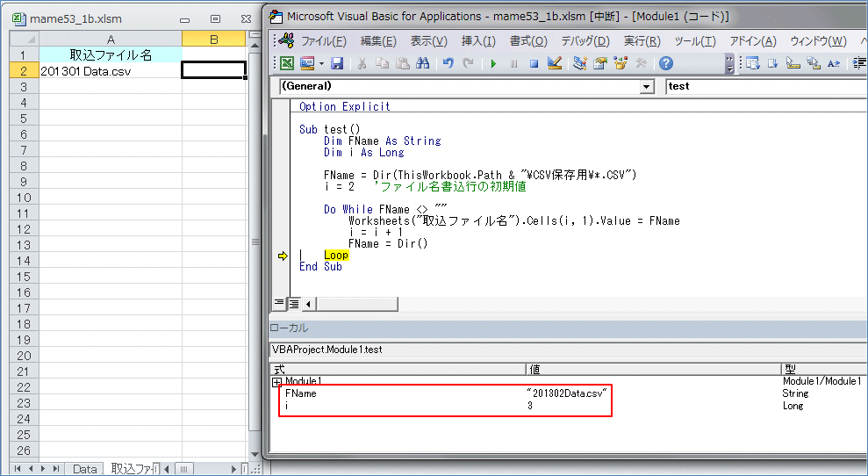
Task: Open Help with the question mark icon
Action: (666, 63)
